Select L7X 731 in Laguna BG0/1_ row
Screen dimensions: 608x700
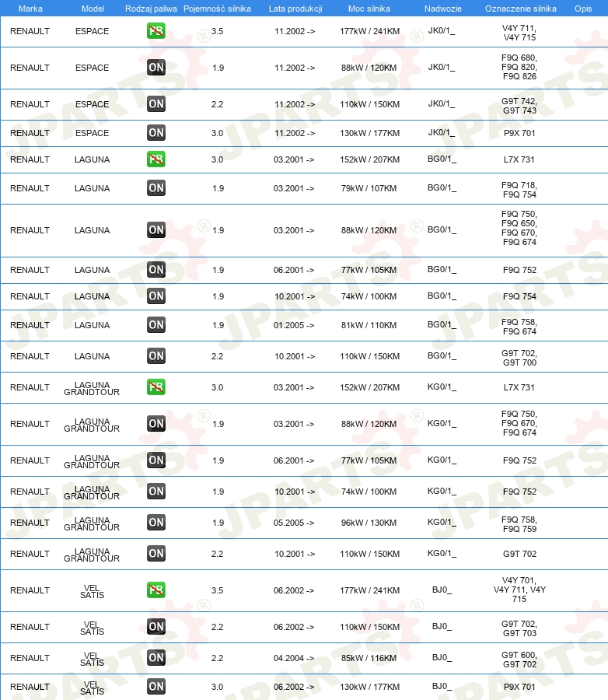[519, 159]
